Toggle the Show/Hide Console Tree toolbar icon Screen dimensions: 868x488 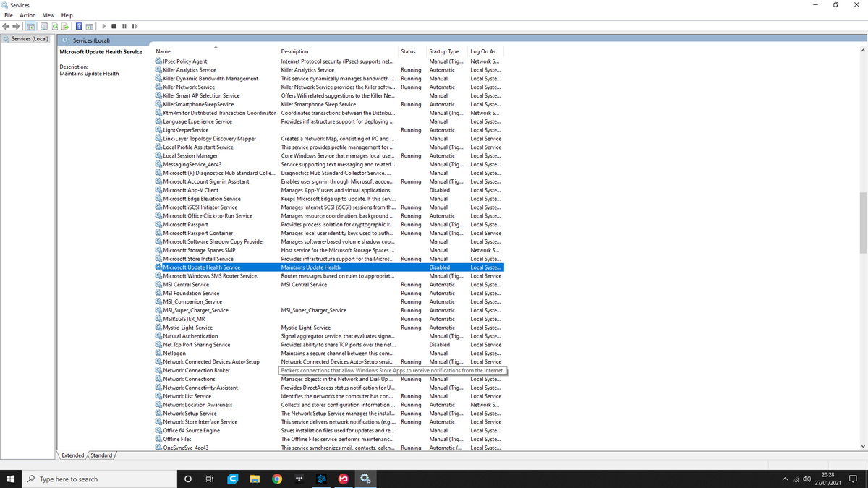pos(31,27)
